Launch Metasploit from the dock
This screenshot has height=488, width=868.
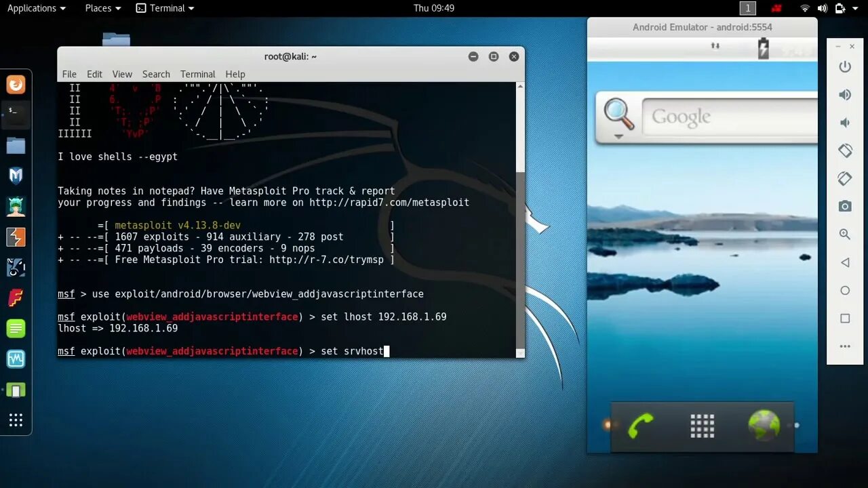16,176
